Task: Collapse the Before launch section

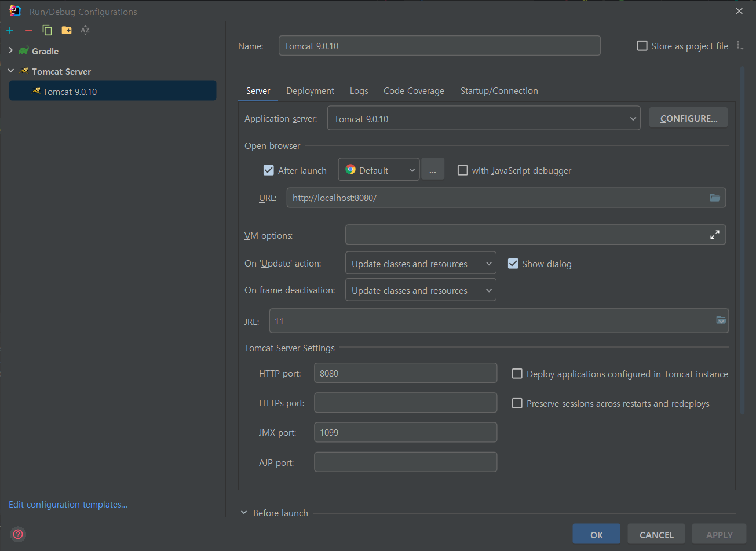Action: click(x=244, y=513)
